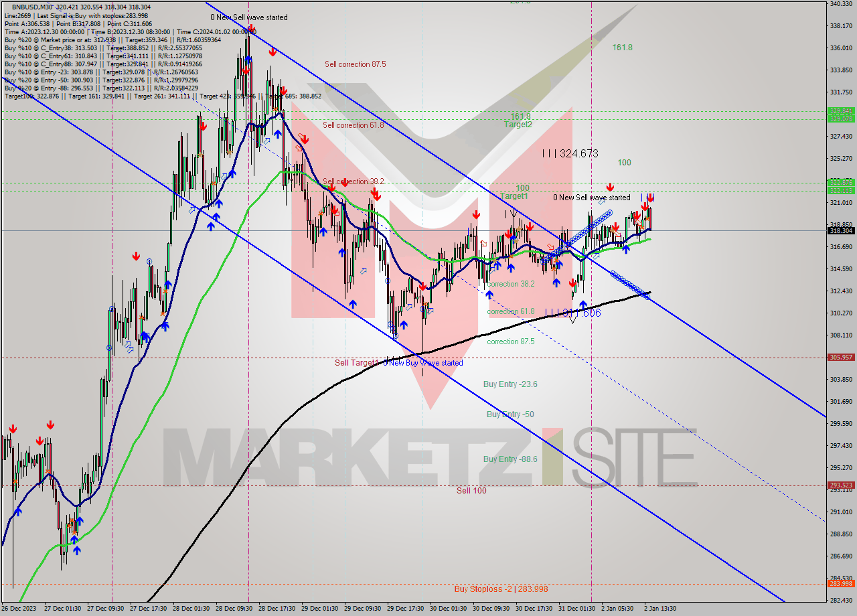Click the 'Sell correction 38.2' label
The width and height of the screenshot is (857, 616).
(x=353, y=181)
